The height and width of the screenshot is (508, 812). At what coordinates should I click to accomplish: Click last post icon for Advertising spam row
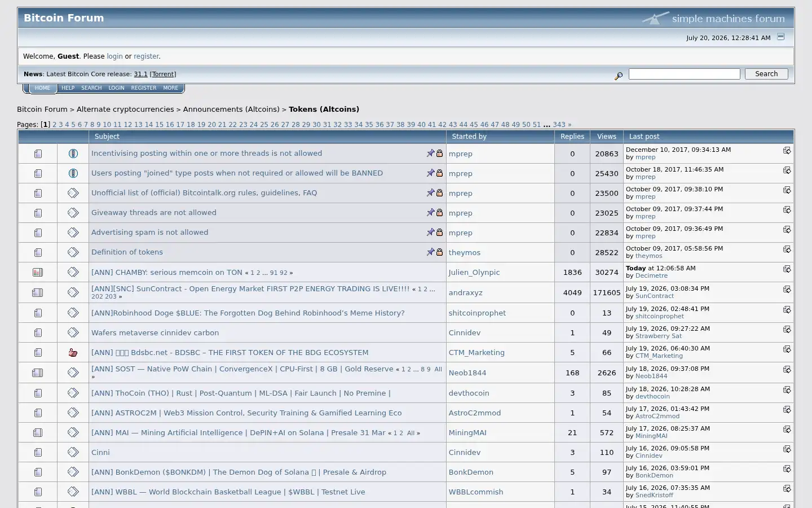coord(787,229)
